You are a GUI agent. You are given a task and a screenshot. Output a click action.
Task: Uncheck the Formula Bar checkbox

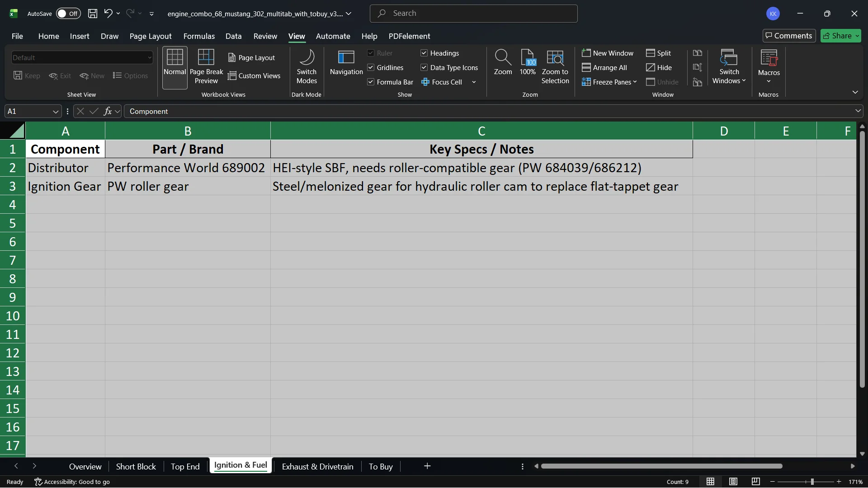(x=371, y=82)
